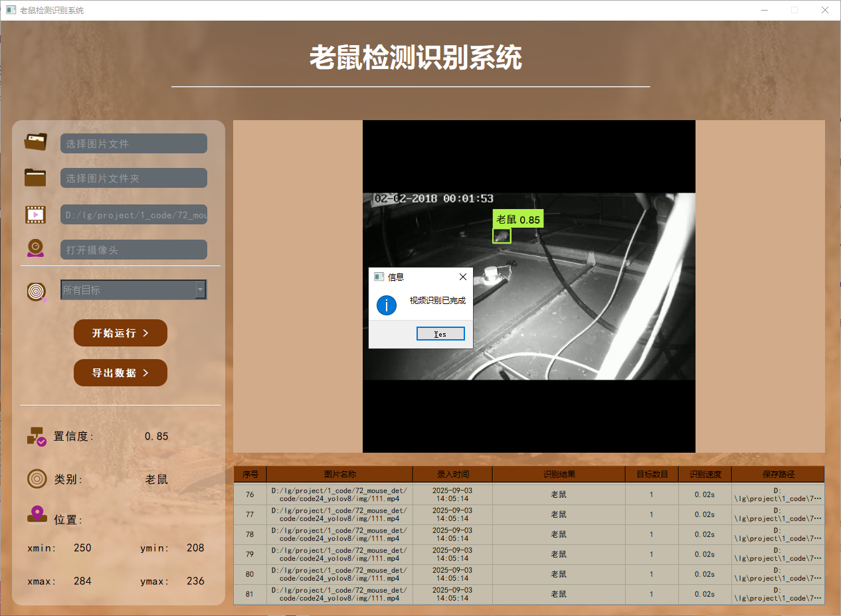Screen dimensions: 841x616
Task: Click the 选择图片文件夹 input field
Action: click(x=134, y=178)
